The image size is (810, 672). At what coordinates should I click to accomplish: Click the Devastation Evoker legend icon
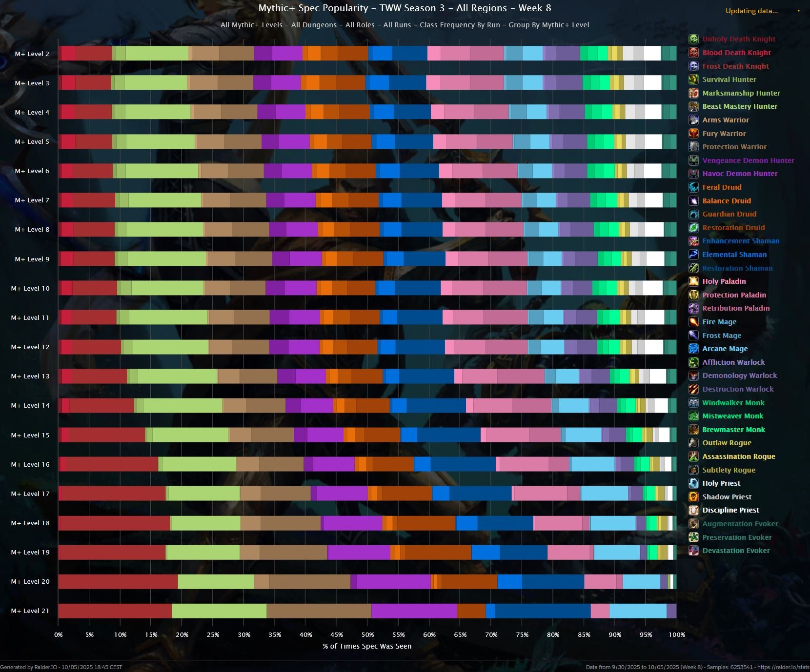pos(693,551)
